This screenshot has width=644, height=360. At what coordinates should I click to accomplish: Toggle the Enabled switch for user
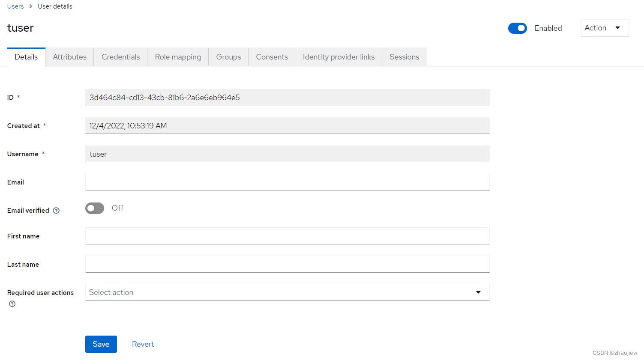[x=518, y=28]
